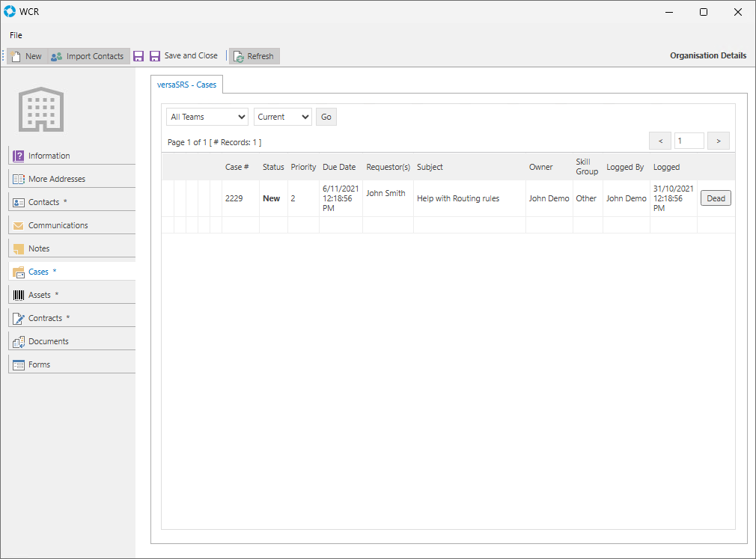Expand the Current status filter dropdown

pyautogui.click(x=283, y=117)
